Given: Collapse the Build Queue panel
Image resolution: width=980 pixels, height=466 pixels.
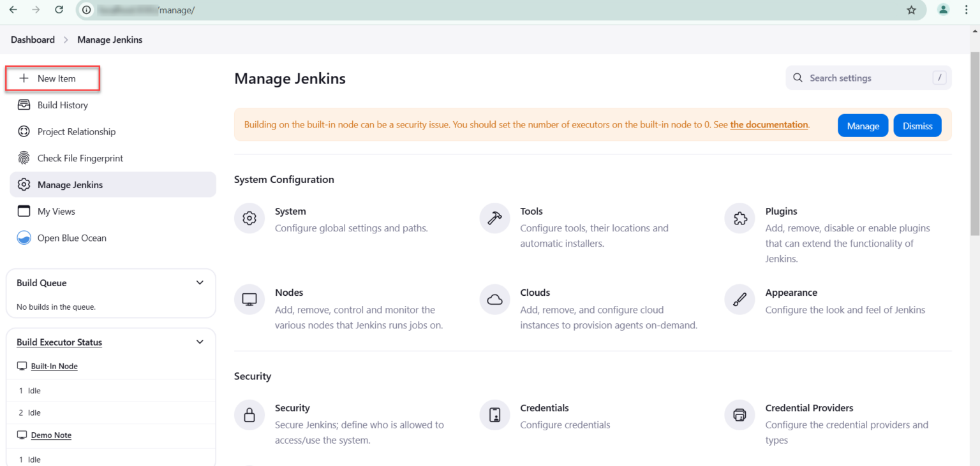Looking at the screenshot, I should click(199, 282).
